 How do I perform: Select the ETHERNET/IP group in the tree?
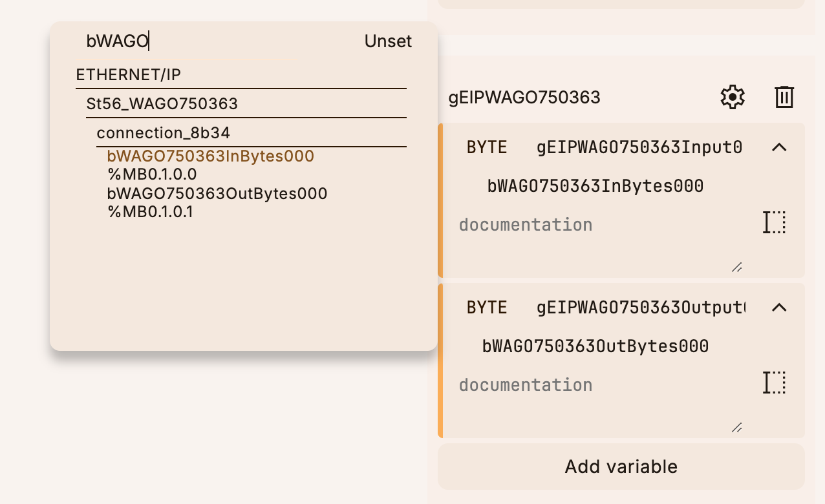pos(128,75)
